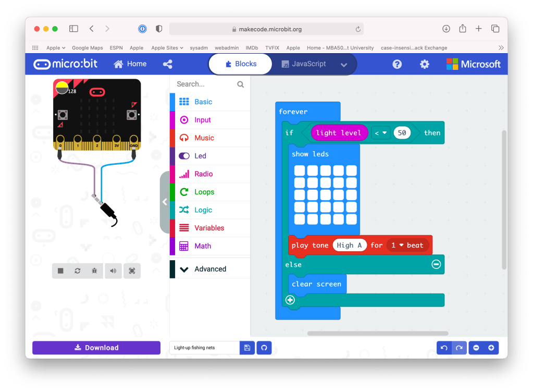This screenshot has height=392, width=533.
Task: Stop the simulator
Action: click(60, 271)
